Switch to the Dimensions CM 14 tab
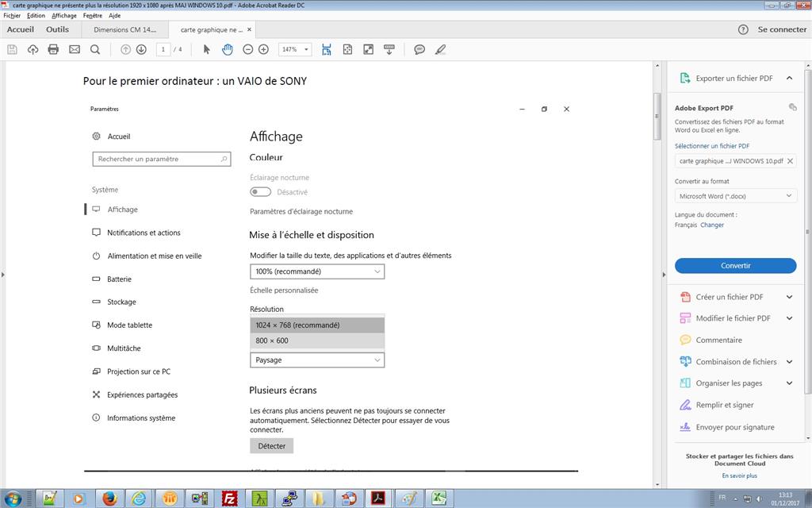The width and height of the screenshot is (812, 508). [x=124, y=29]
